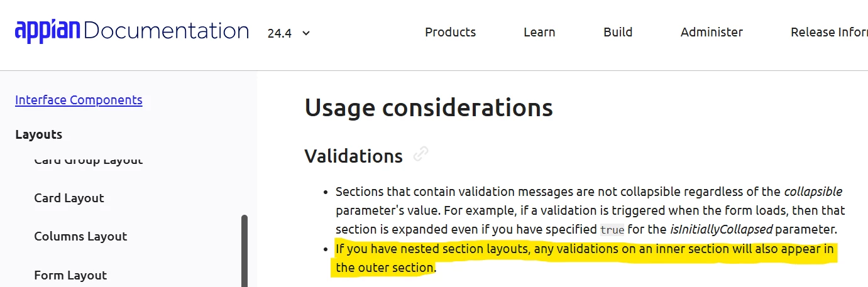Click the Usage considerations heading
The height and width of the screenshot is (287, 868).
pyautogui.click(x=429, y=108)
